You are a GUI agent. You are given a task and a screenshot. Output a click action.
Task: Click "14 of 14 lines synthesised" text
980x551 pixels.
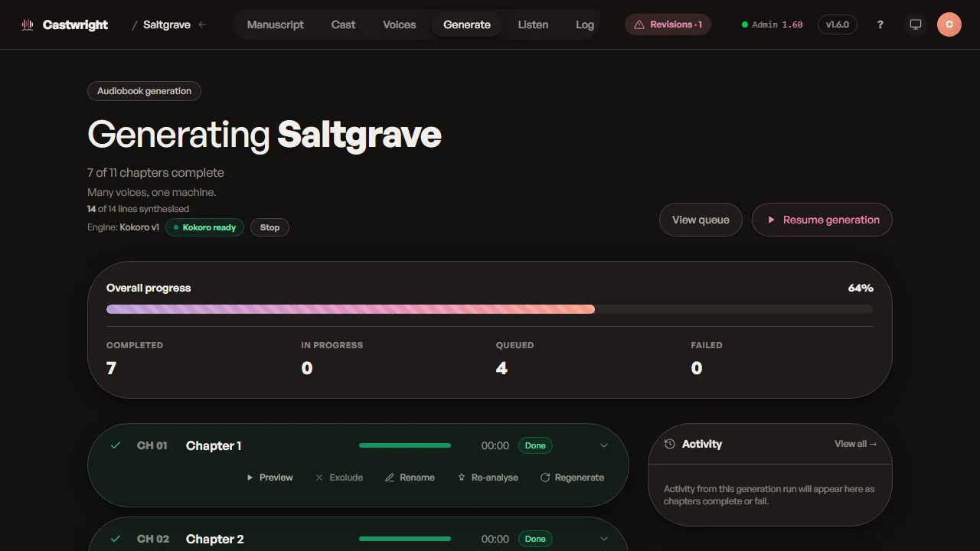tap(138, 208)
